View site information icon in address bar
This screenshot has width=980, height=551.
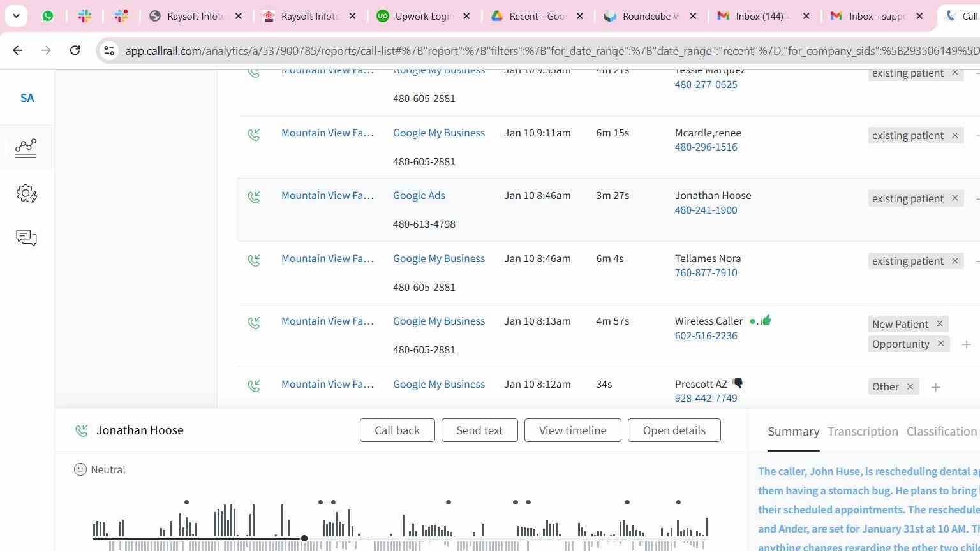coord(109,50)
